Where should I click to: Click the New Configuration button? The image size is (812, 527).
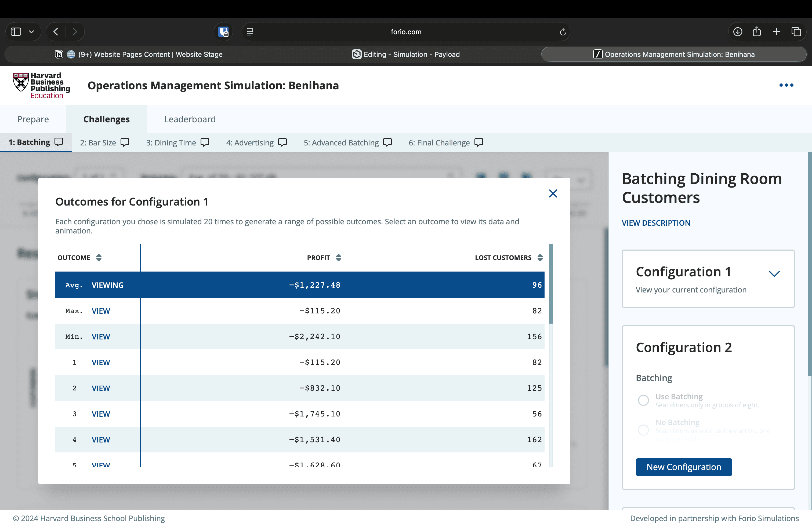point(684,467)
